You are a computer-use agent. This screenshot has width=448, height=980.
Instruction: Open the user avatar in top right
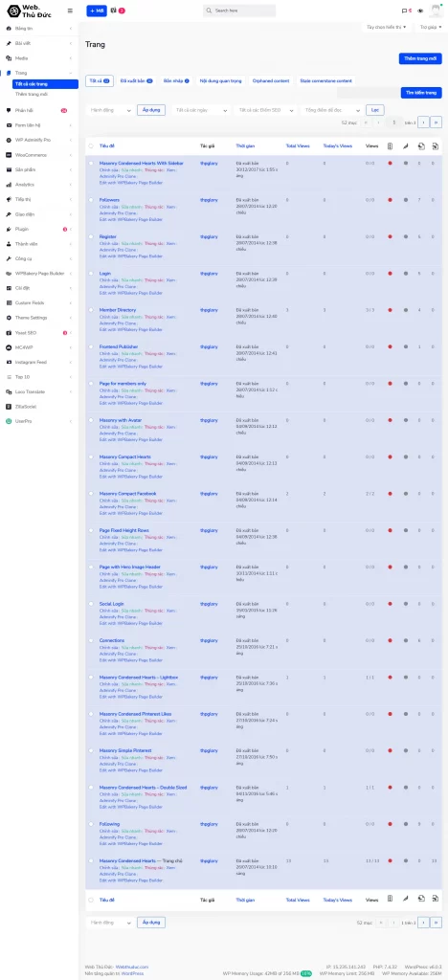(x=435, y=11)
